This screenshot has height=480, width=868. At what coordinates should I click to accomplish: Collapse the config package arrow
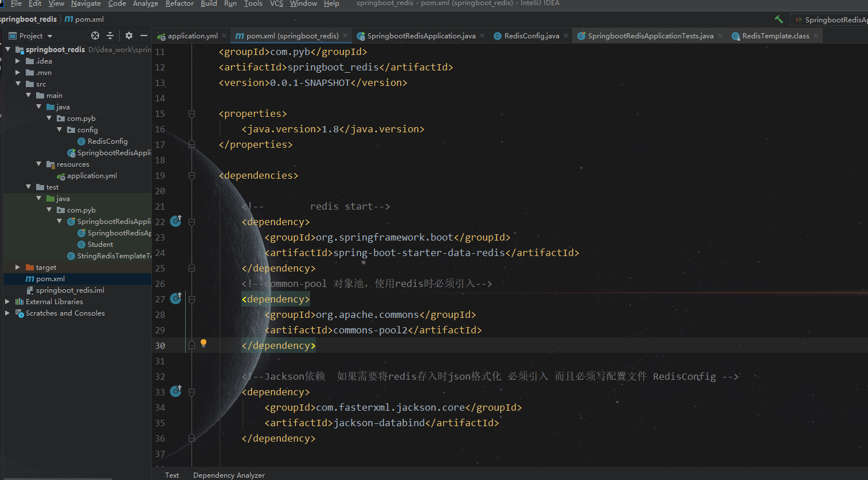59,129
